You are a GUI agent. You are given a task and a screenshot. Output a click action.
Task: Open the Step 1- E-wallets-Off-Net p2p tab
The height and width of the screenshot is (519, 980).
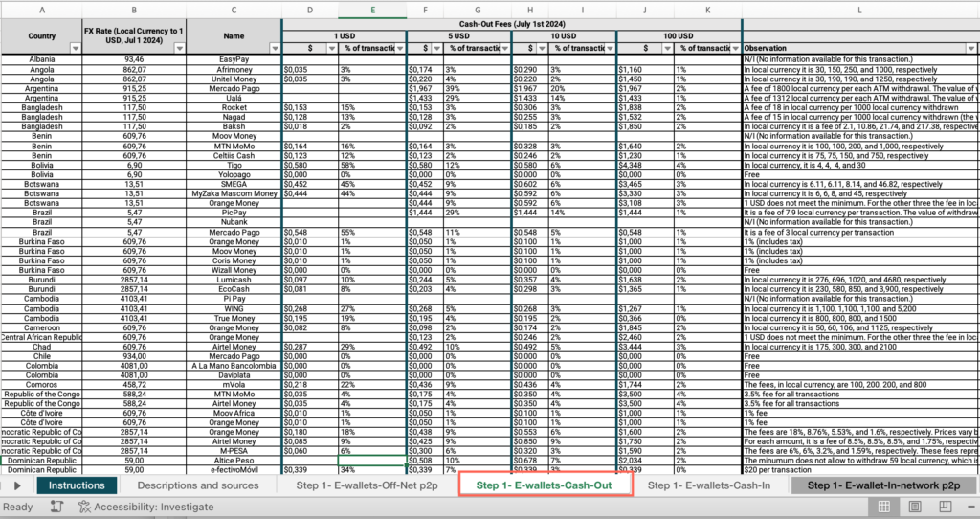point(367,485)
